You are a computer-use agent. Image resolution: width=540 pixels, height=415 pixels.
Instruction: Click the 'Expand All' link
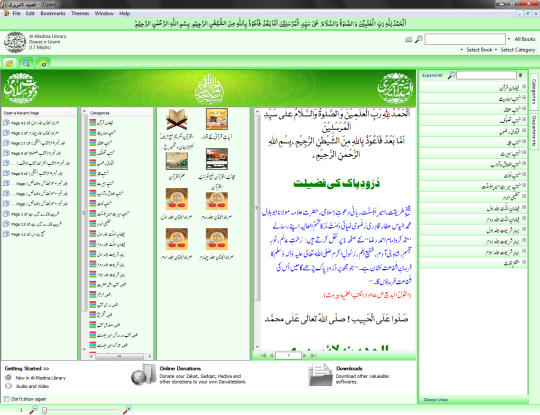click(432, 75)
